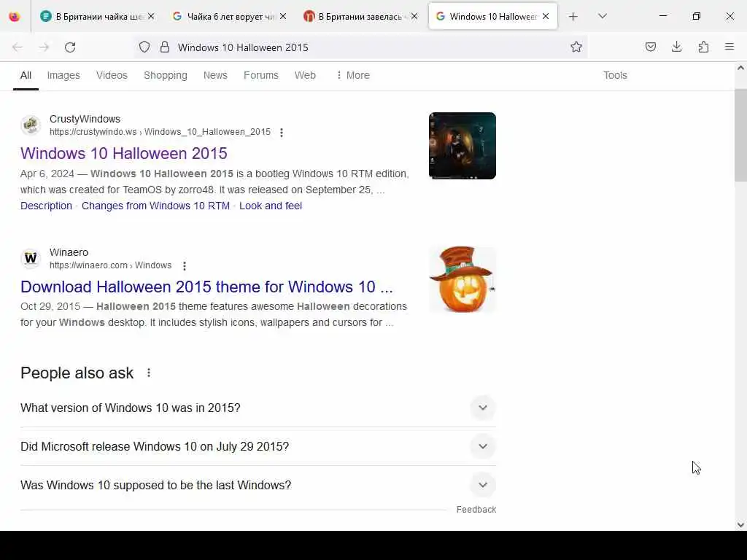Click the scrollbar down arrow

pyautogui.click(x=740, y=525)
